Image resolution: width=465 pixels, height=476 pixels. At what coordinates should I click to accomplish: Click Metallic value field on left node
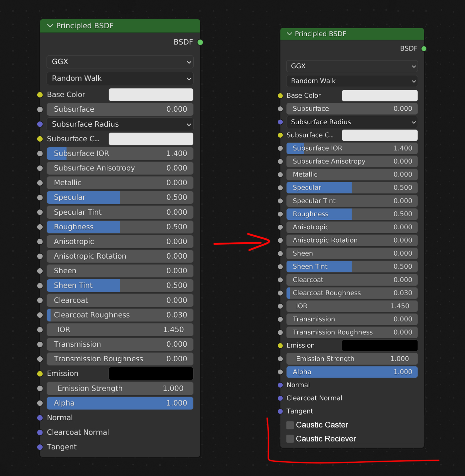click(120, 183)
